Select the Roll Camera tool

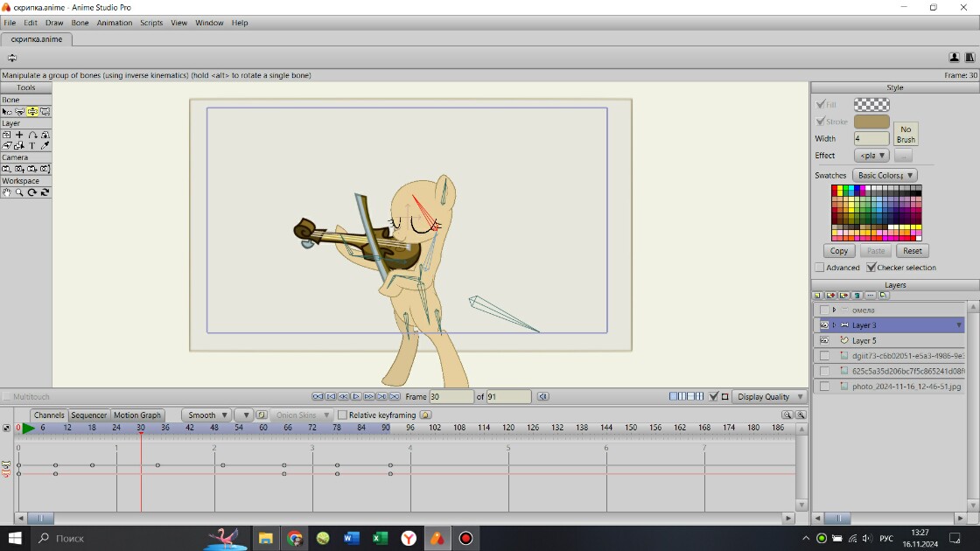click(x=32, y=169)
